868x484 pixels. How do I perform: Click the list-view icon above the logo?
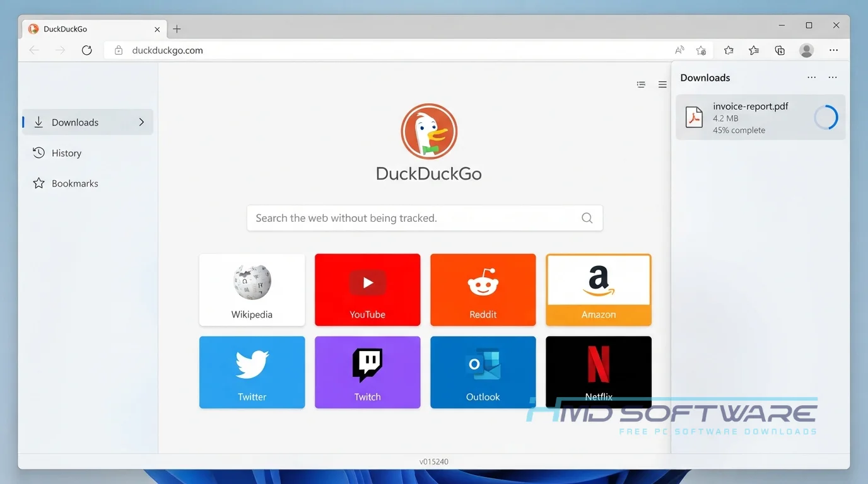pyautogui.click(x=641, y=84)
